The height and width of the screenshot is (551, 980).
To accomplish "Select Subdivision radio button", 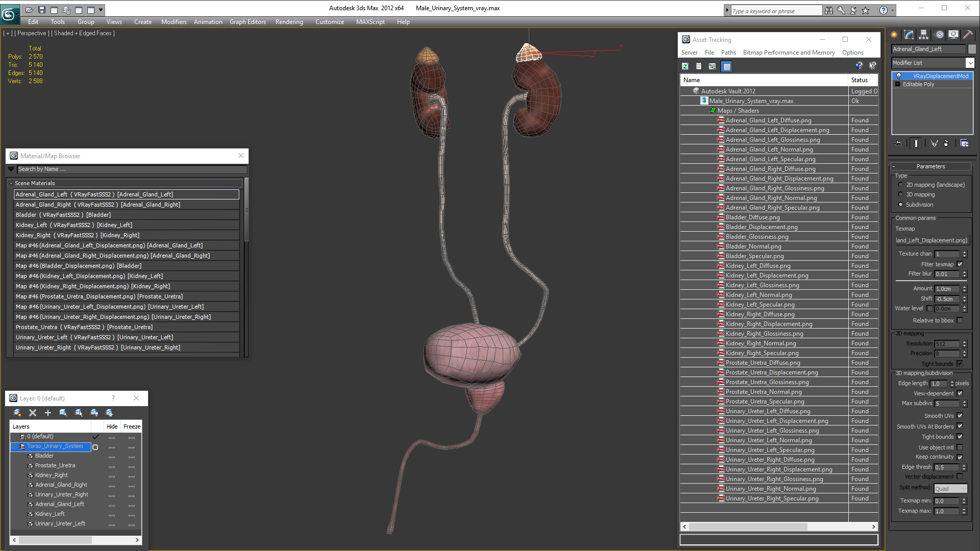I will (900, 205).
